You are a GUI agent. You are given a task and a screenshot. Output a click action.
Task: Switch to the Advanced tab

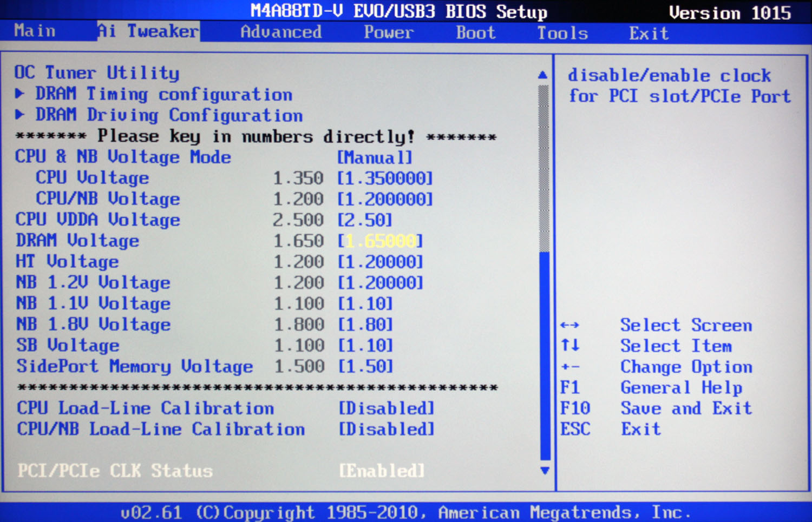[x=281, y=32]
